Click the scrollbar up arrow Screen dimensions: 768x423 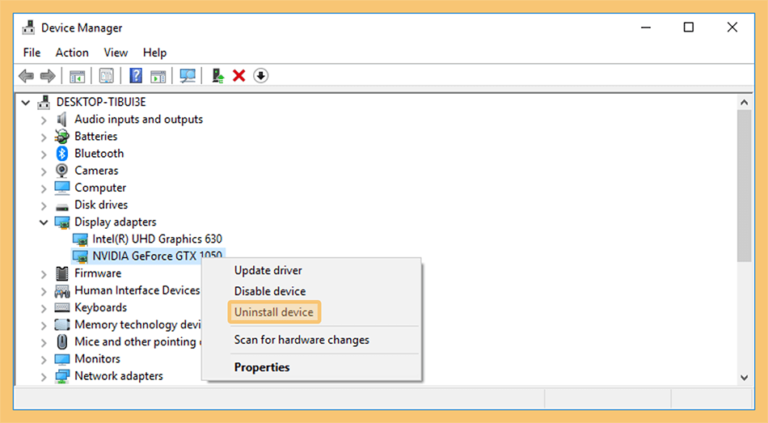(744, 102)
